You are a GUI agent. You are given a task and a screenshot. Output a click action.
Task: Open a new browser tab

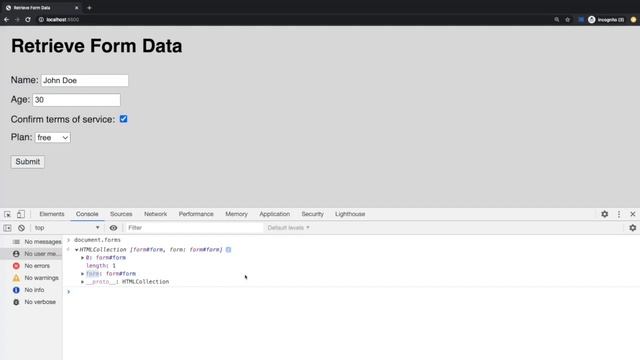(89, 8)
